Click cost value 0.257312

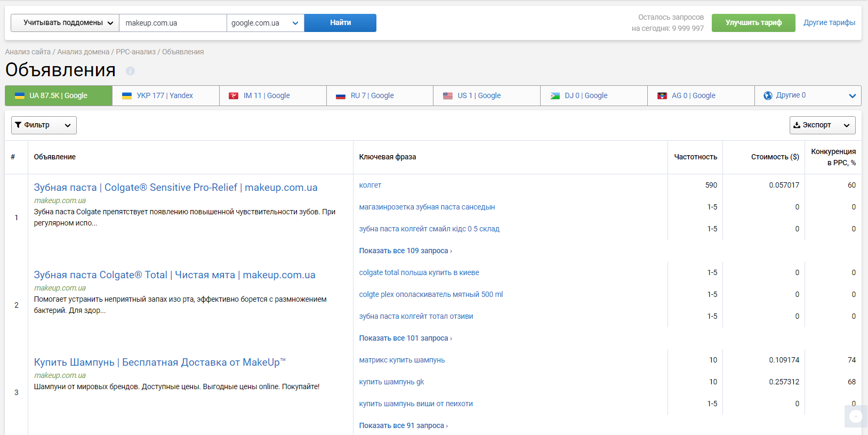click(x=784, y=382)
